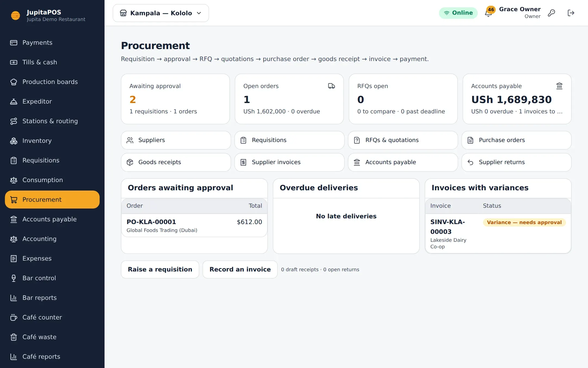Click the Accounts payable bank icon in sidebar
This screenshot has height=368, width=588.
point(14,219)
